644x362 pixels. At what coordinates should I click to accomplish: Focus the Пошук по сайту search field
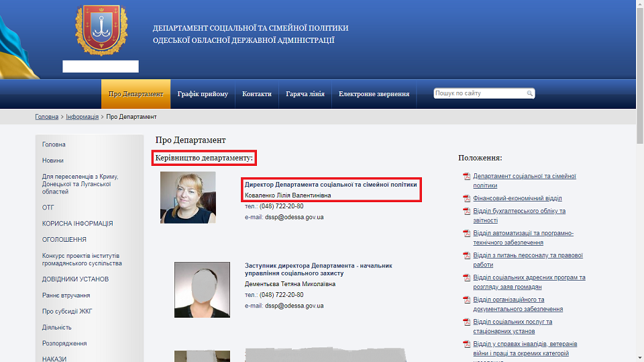point(479,94)
